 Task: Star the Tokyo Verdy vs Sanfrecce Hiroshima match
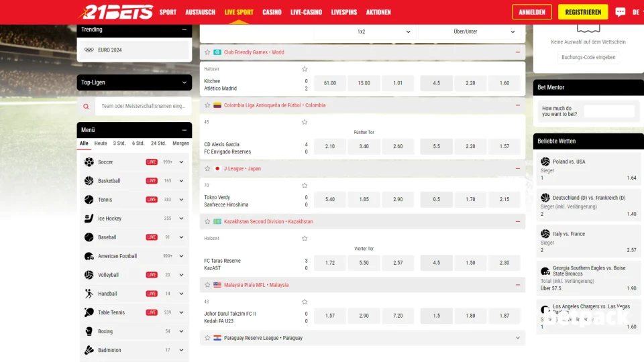[305, 185]
